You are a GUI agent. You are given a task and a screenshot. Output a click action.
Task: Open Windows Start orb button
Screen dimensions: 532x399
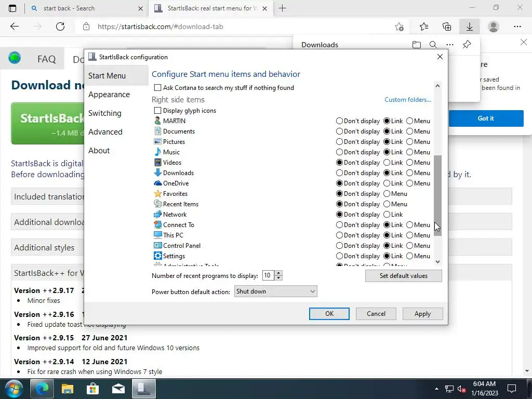[13, 389]
